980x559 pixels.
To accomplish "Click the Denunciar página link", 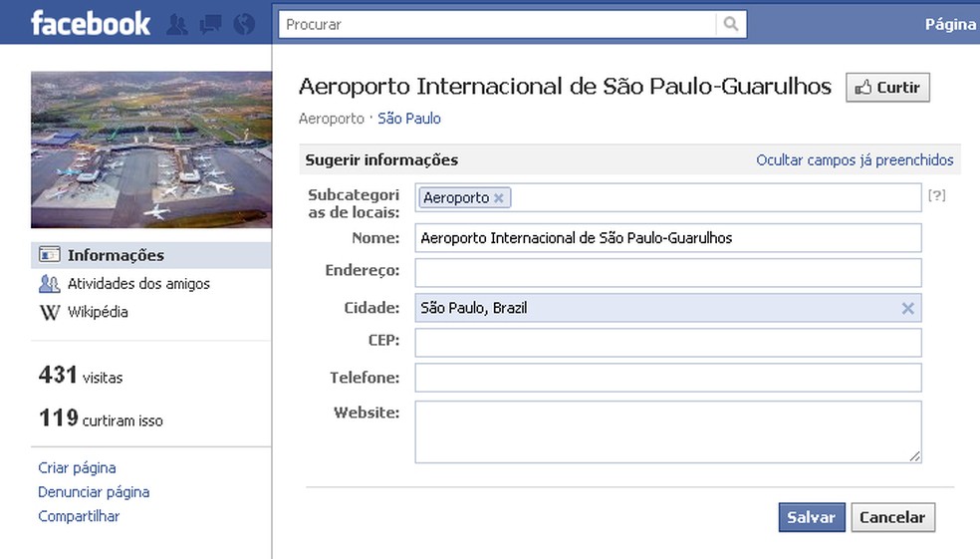I will [x=94, y=492].
